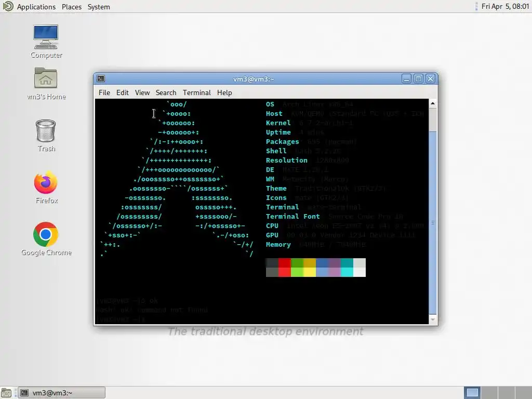The height and width of the screenshot is (399, 532).
Task: Click the bright yellow color block
Action: (310, 272)
